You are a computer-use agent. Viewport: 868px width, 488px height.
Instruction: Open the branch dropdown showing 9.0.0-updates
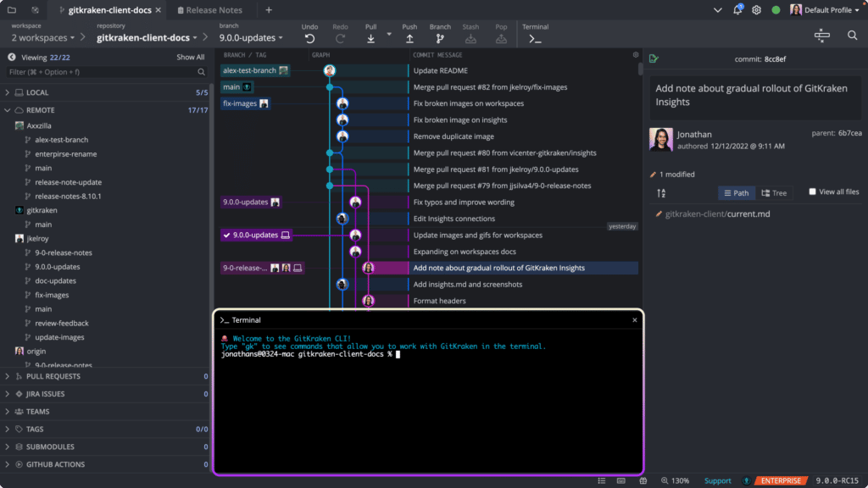click(250, 37)
